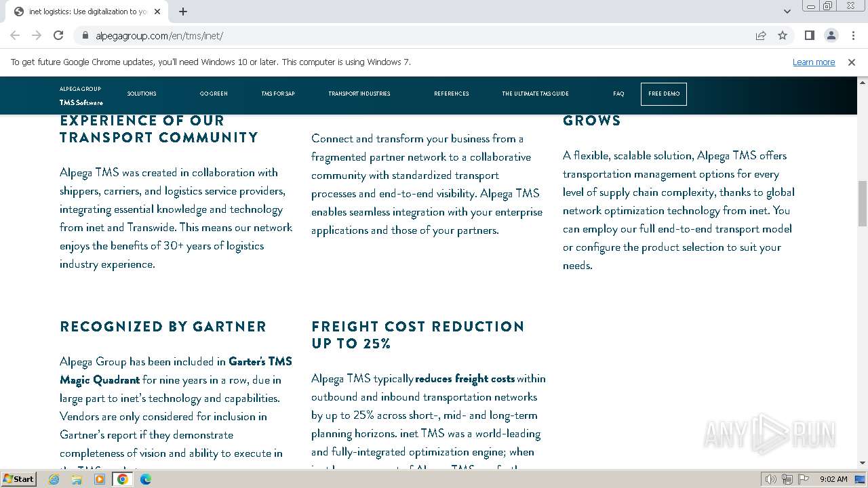Open Action Center flag tray icon
The height and width of the screenshot is (488, 868).
[x=803, y=479]
